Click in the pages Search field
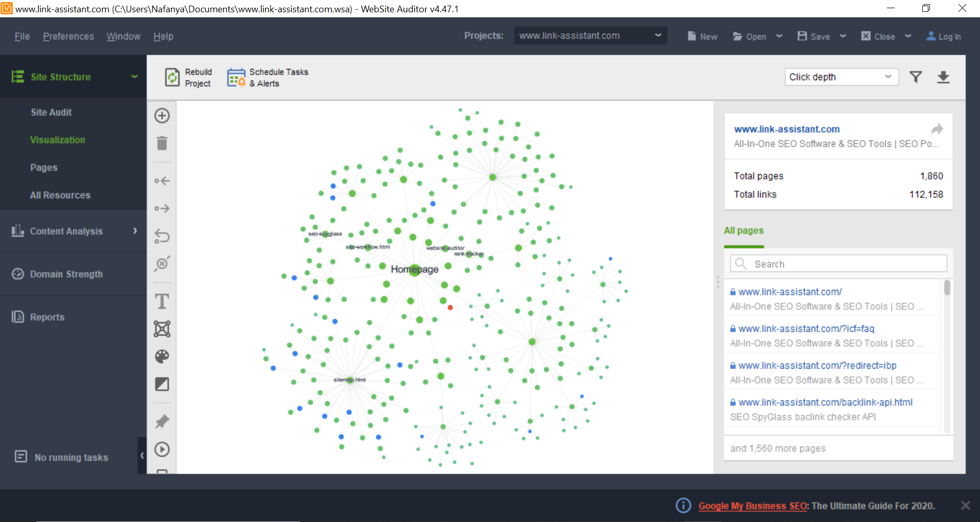 (x=838, y=264)
